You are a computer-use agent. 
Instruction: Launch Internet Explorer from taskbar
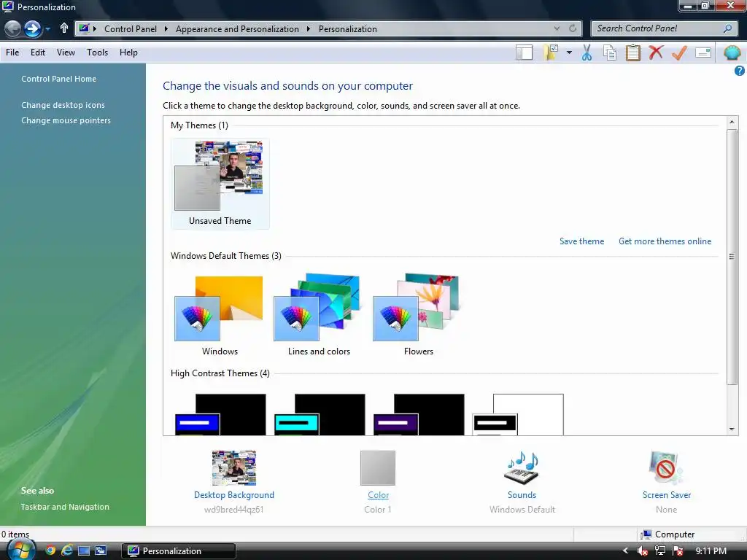67,551
